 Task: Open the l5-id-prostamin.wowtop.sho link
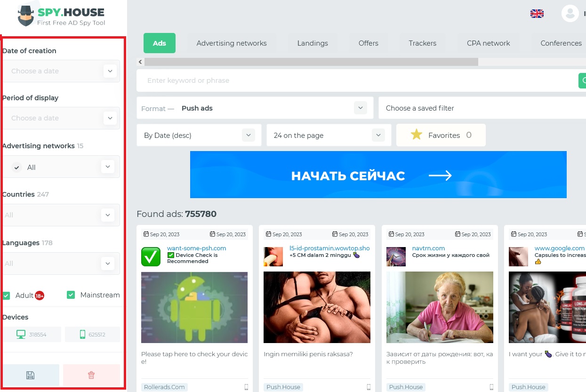(329, 248)
